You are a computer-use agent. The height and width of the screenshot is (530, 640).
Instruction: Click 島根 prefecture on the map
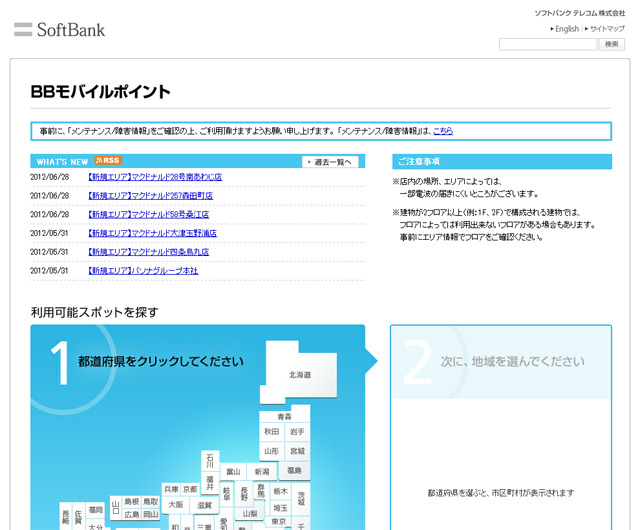(132, 501)
